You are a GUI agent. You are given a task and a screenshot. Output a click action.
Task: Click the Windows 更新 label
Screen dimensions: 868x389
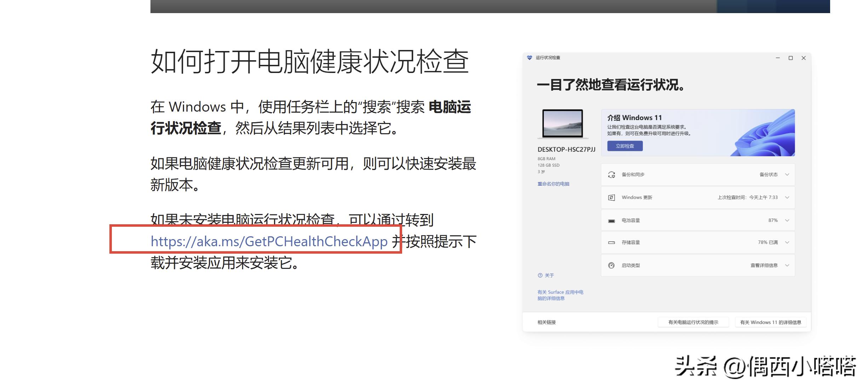[637, 197]
